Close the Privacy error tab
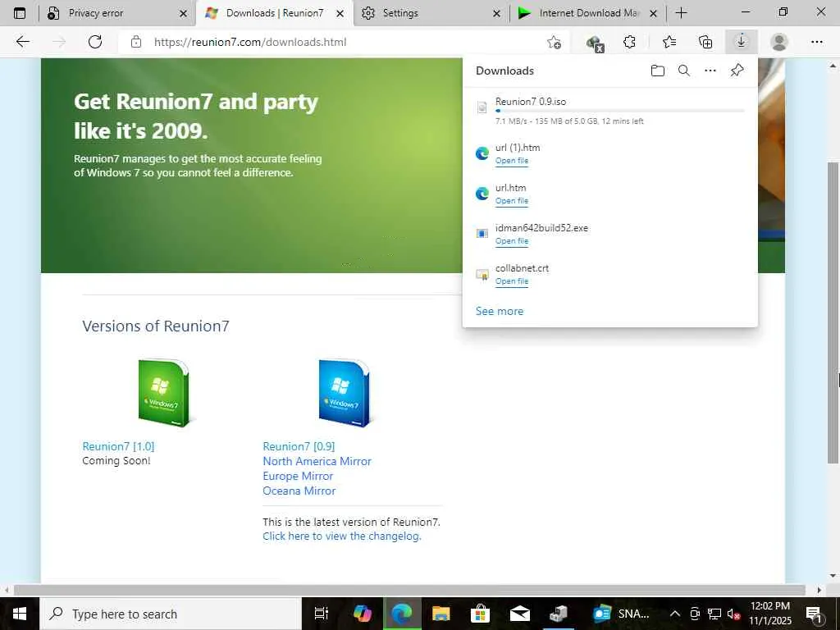Image resolution: width=840 pixels, height=630 pixels. click(183, 13)
